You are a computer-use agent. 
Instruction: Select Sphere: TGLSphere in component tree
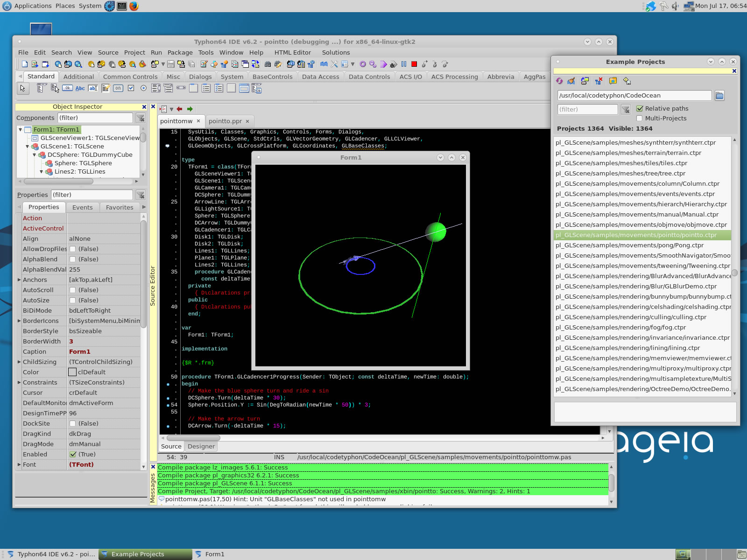pos(83,163)
